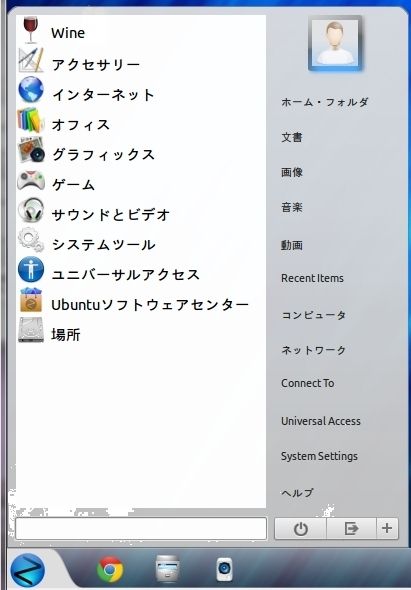Open 動画 folder link

point(292,245)
